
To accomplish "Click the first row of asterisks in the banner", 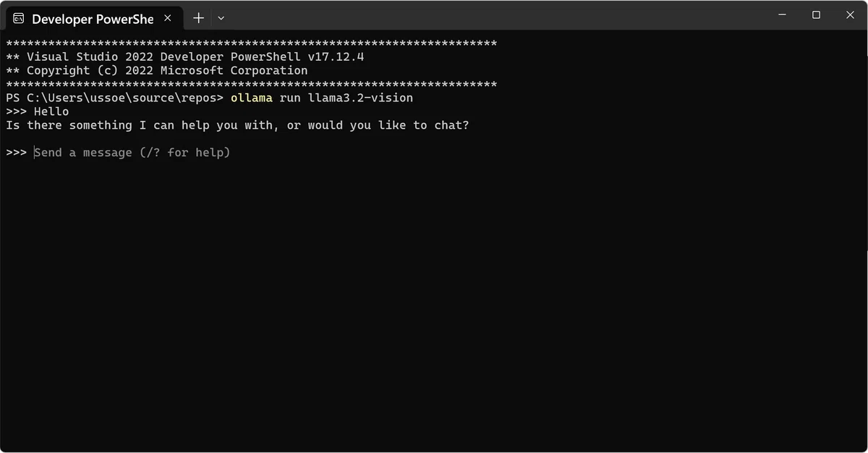I will point(252,43).
